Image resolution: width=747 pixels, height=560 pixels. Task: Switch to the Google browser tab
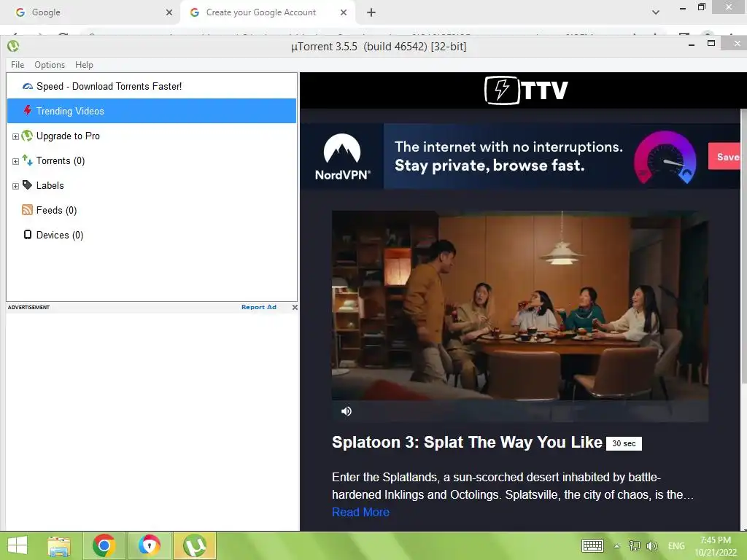click(90, 12)
